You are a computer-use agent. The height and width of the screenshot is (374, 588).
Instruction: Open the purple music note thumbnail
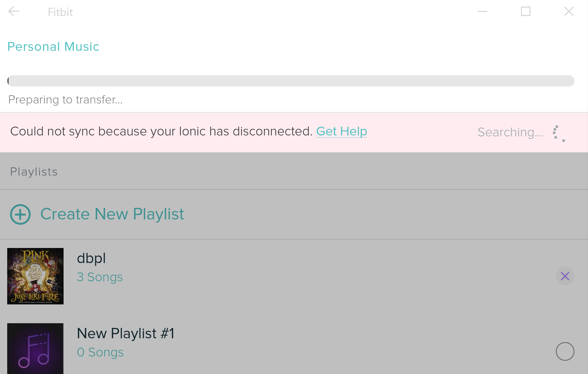pyautogui.click(x=35, y=349)
